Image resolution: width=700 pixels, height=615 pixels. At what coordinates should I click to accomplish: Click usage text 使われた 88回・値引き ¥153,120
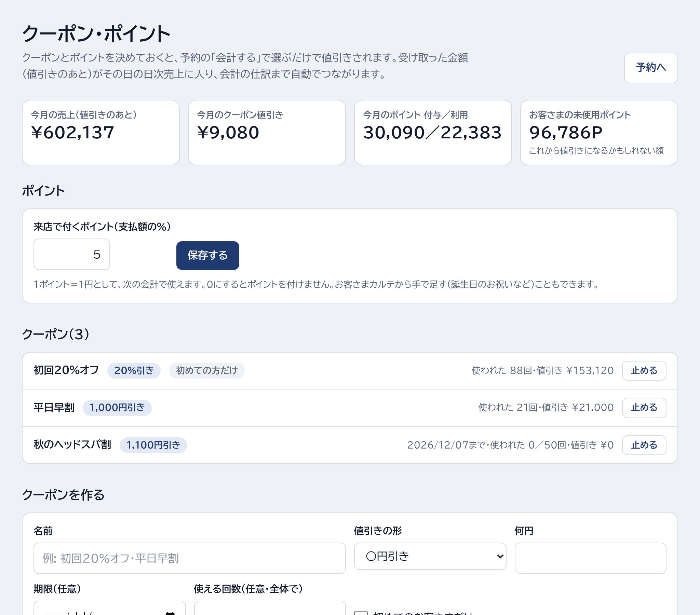point(542,370)
